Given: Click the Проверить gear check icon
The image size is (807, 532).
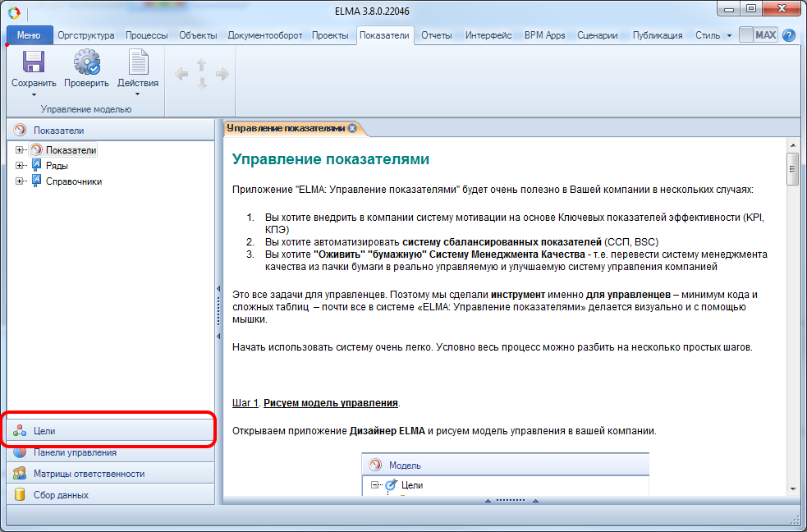Looking at the screenshot, I should (86, 62).
